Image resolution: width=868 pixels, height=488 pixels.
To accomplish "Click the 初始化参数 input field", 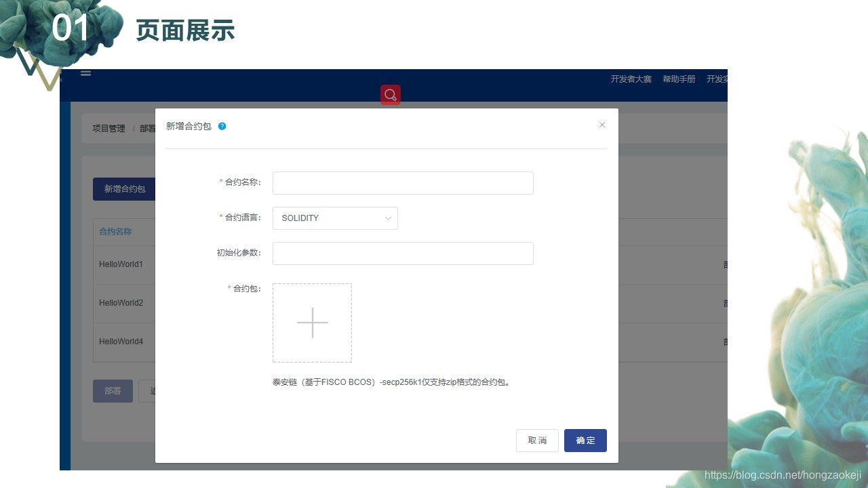I will [403, 253].
